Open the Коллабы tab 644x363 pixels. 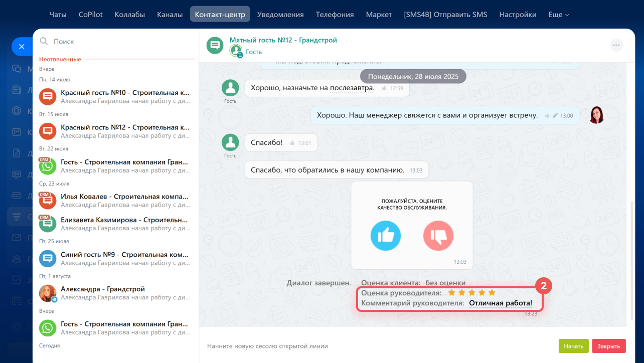pos(129,15)
